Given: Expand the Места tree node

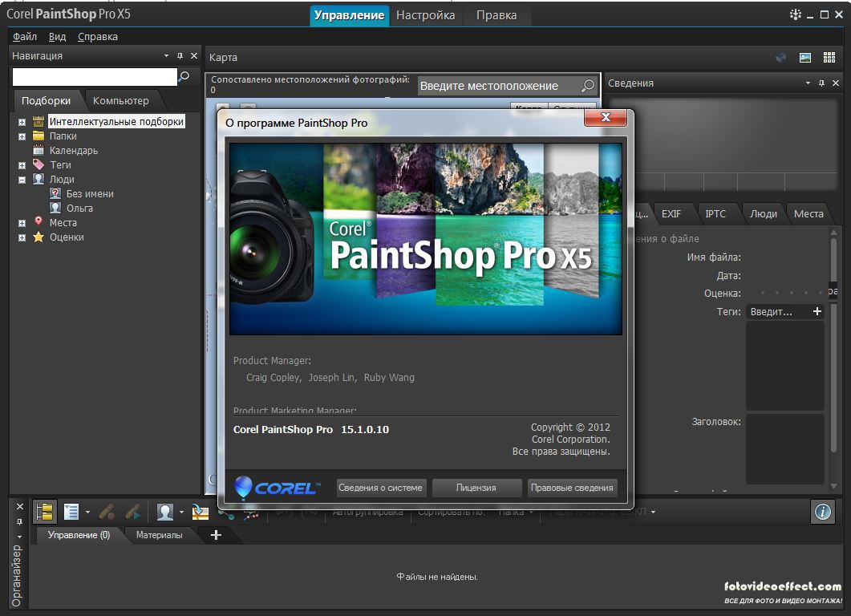Looking at the screenshot, I should (x=22, y=223).
